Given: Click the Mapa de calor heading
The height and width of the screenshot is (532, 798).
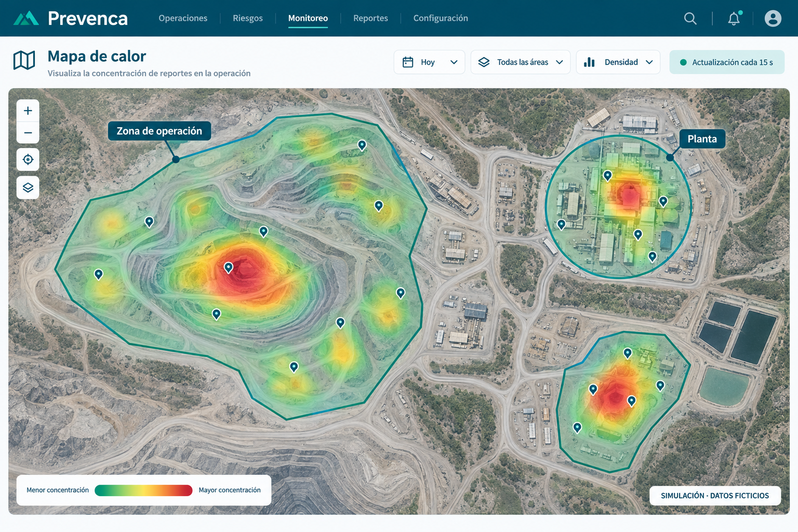Looking at the screenshot, I should [x=97, y=56].
